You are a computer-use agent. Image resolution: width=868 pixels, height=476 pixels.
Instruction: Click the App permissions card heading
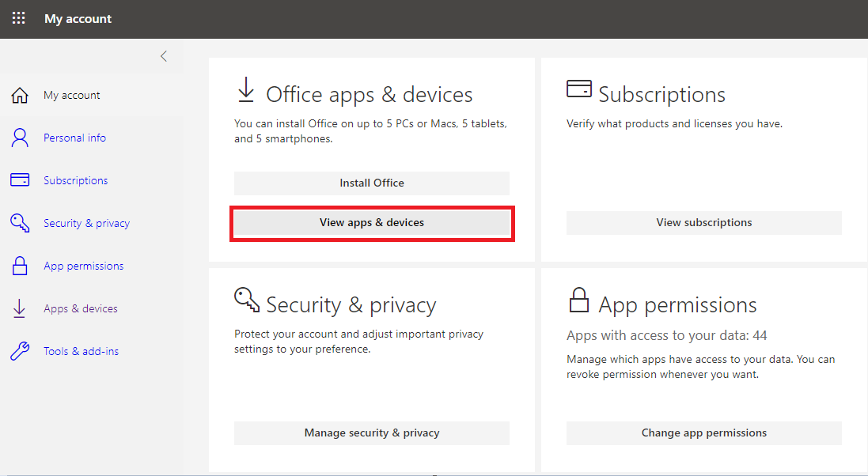(x=677, y=305)
